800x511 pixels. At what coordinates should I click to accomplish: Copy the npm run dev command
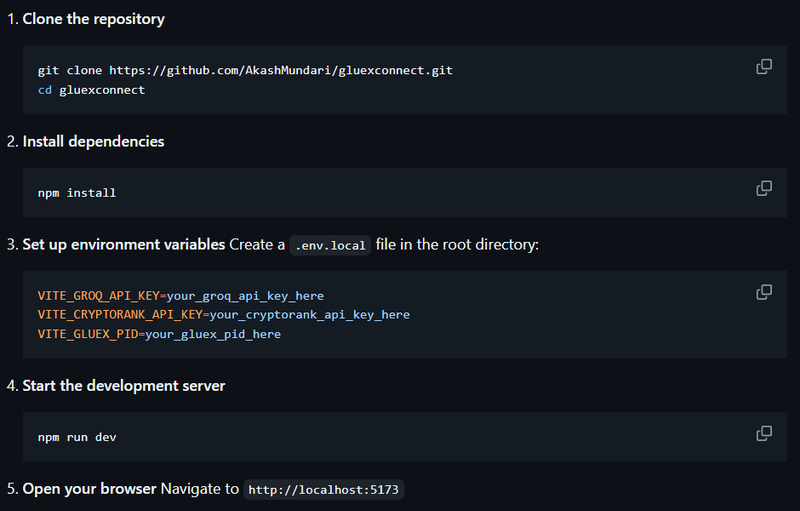[x=764, y=433]
